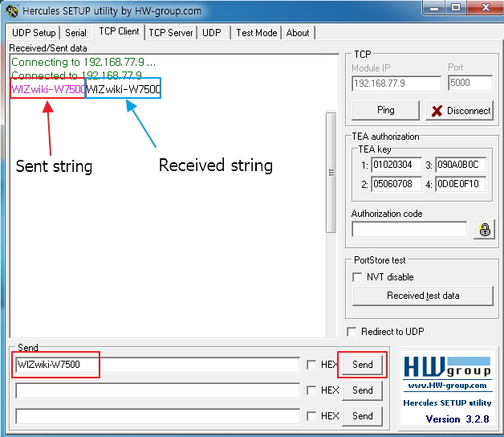Click the second empty send input field
Image resolution: width=504 pixels, height=437 pixels.
coord(157,390)
